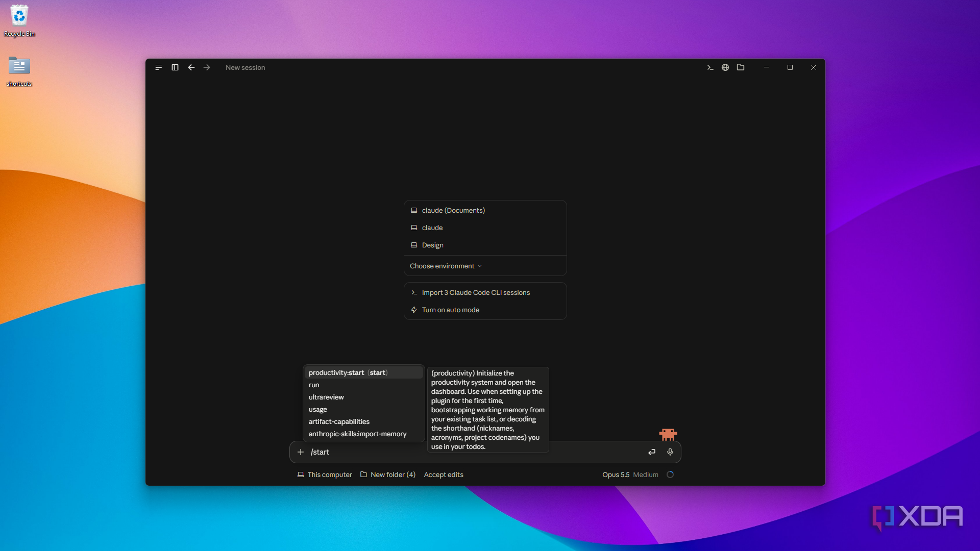This screenshot has height=551, width=980.
Task: Click the globe icon in title bar
Action: click(x=725, y=67)
